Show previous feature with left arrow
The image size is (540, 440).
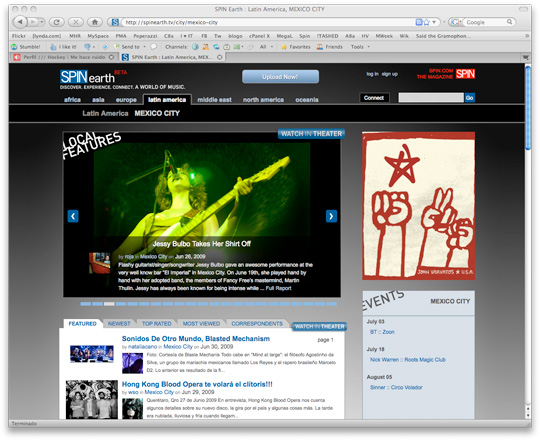(x=73, y=216)
